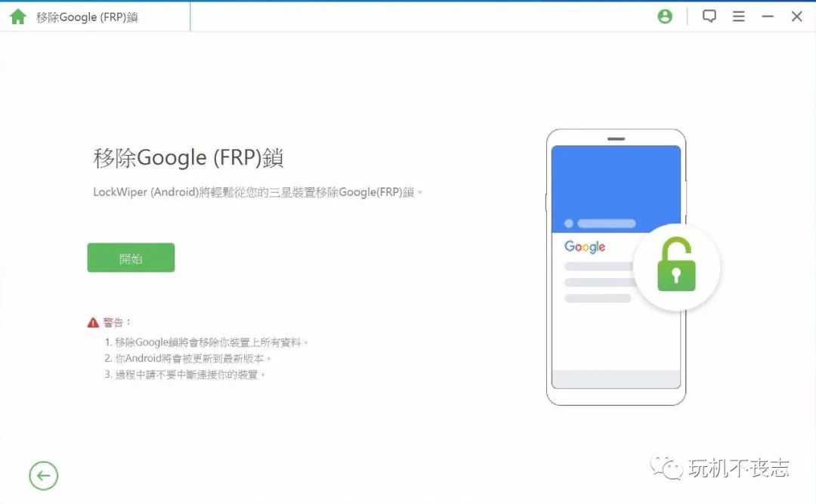Close the LockWiper window
The height and width of the screenshot is (504, 816).
tap(797, 17)
